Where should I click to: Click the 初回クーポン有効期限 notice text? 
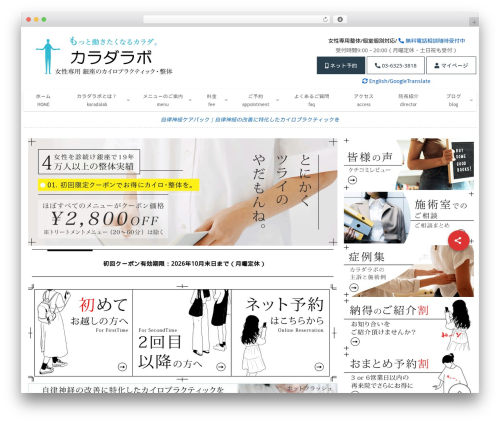[184, 264]
